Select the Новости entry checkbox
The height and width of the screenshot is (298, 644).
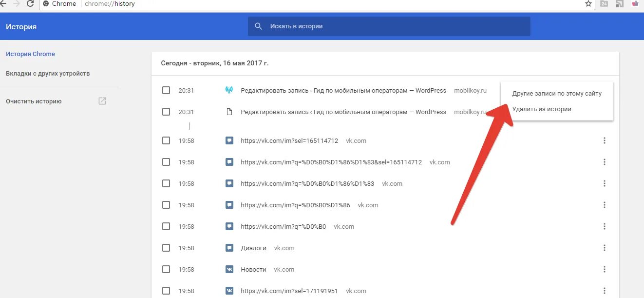[x=166, y=269]
